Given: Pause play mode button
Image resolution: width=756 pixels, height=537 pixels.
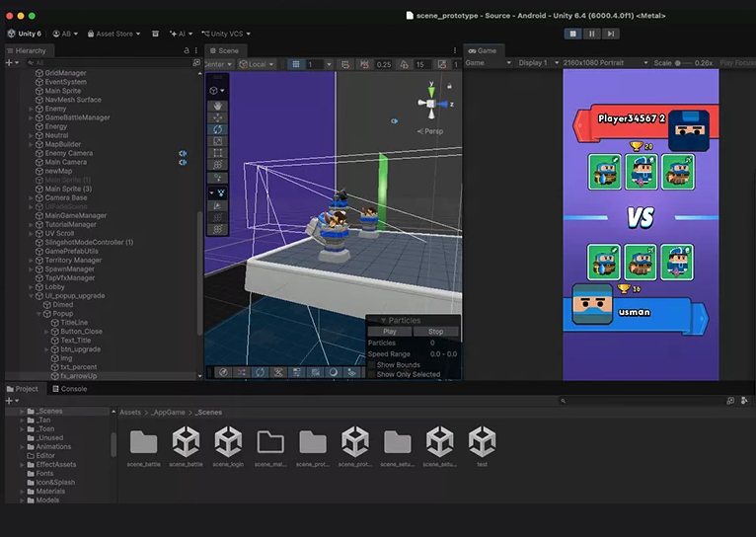Looking at the screenshot, I should pos(591,34).
